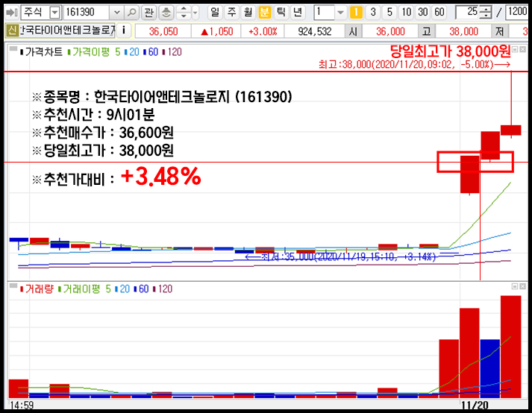The height and width of the screenshot is (413, 532).
Task: Close the volume chart panel
Action: tap(523, 286)
